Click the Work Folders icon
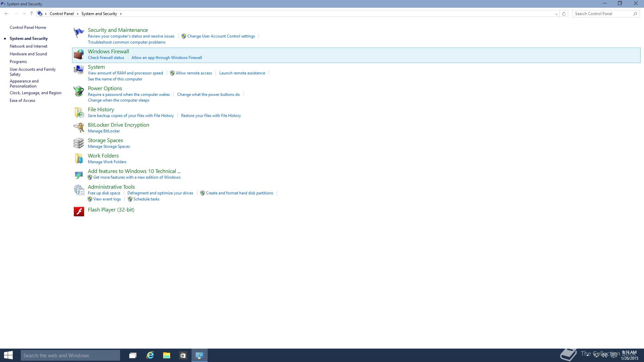The height and width of the screenshot is (362, 644). 79,159
